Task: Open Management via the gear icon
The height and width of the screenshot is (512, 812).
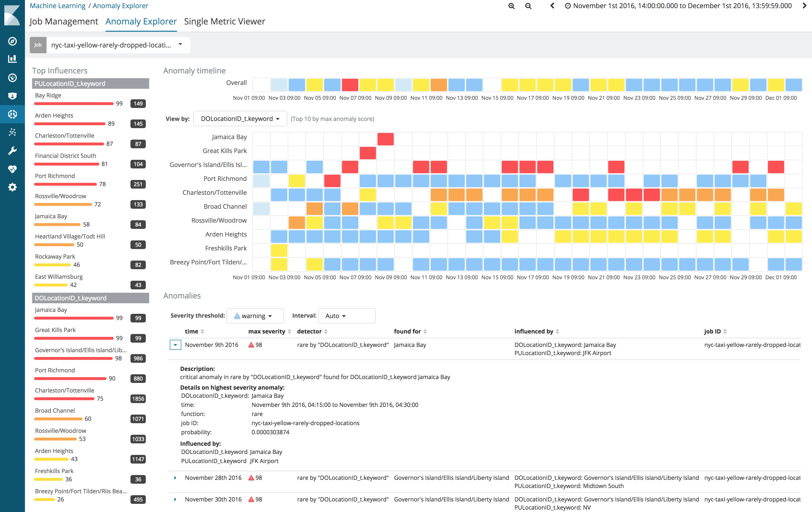Action: [12, 187]
